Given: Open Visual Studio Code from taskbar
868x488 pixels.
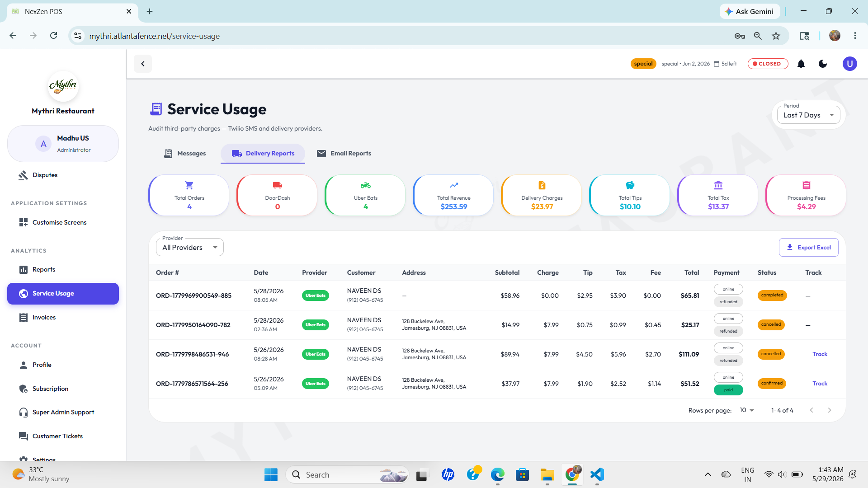Looking at the screenshot, I should point(597,474).
